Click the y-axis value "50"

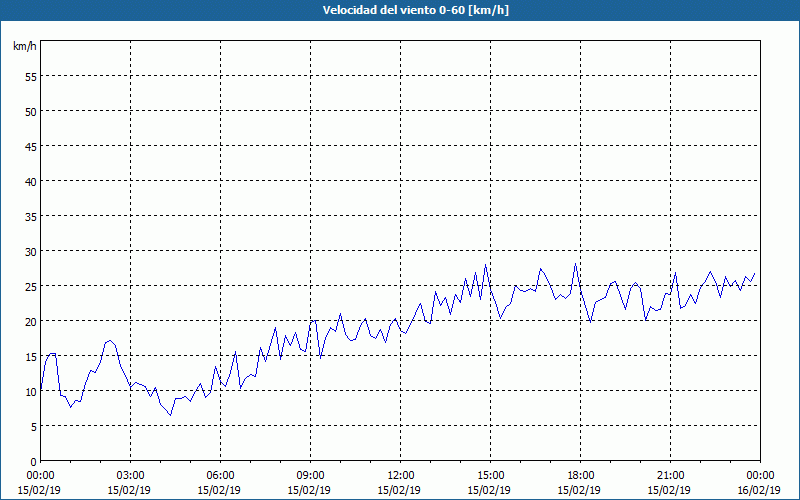(31, 111)
